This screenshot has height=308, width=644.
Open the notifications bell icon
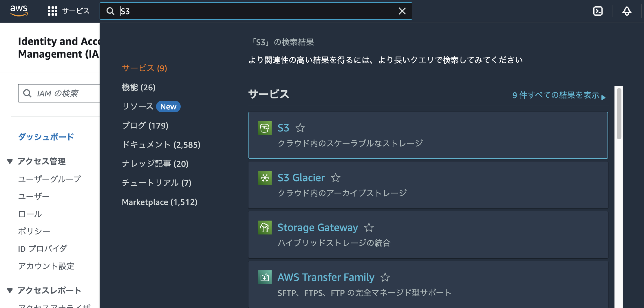(627, 11)
